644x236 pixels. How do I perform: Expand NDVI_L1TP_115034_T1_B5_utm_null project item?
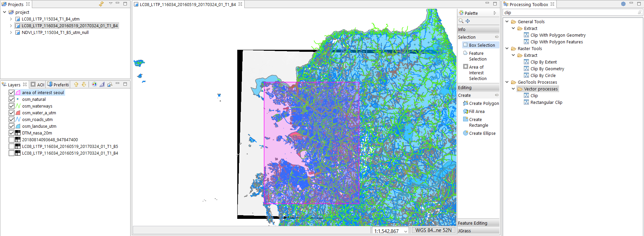point(11,33)
